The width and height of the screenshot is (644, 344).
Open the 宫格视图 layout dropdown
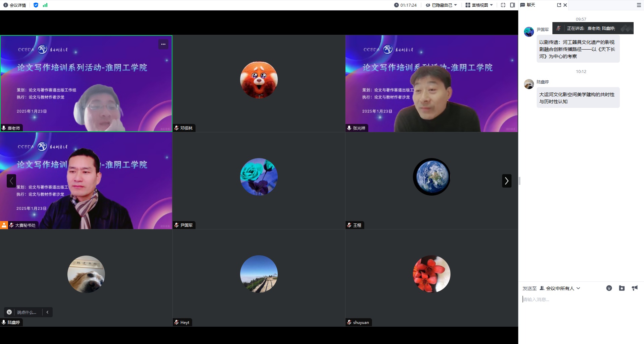(479, 5)
